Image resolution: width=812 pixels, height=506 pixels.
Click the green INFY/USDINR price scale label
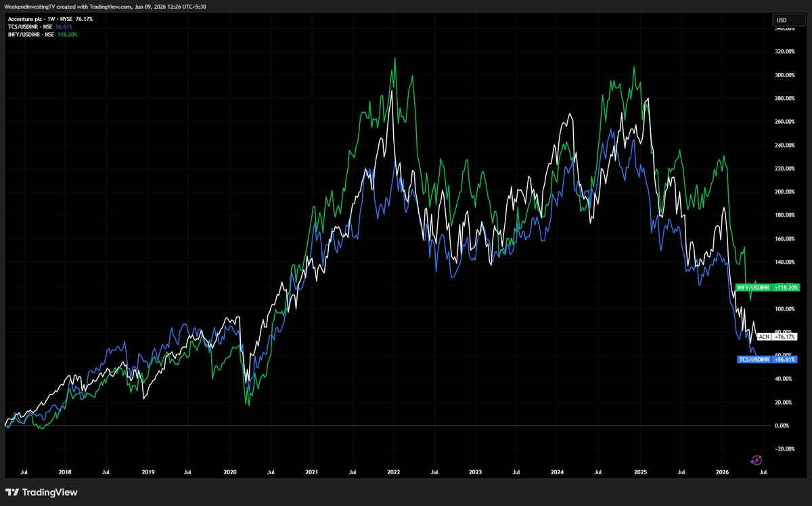753,287
